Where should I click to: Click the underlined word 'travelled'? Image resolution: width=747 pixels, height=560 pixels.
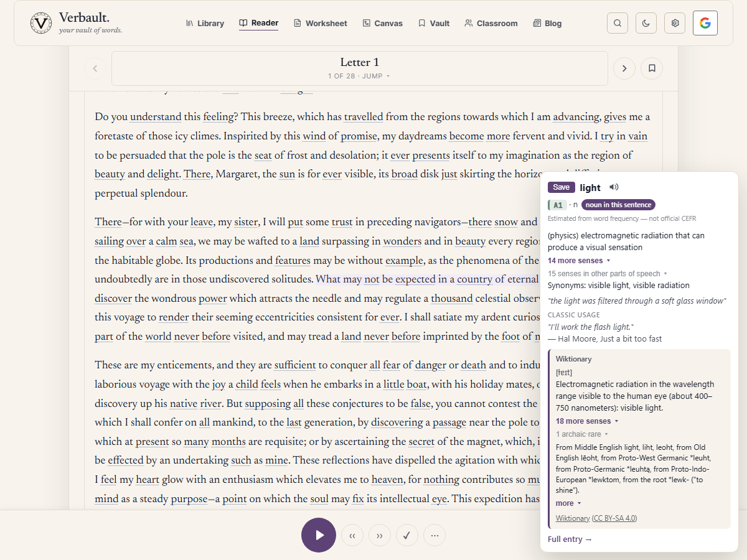coord(364,117)
